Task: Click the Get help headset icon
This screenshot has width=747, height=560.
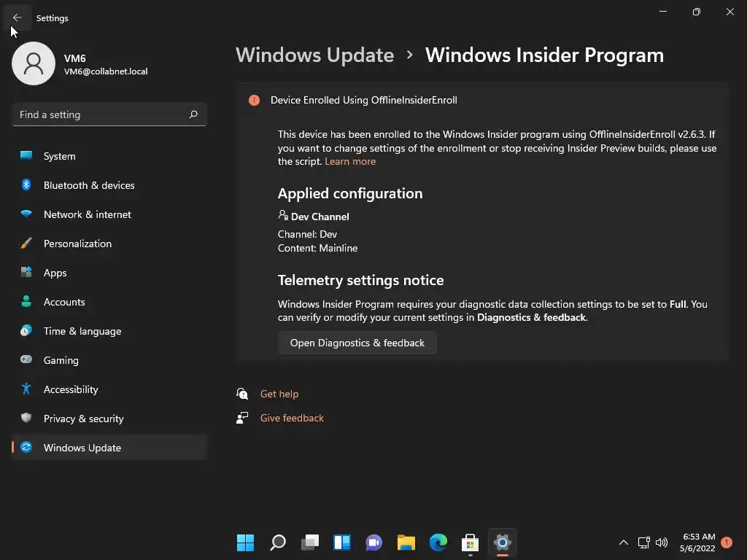Action: (x=242, y=394)
